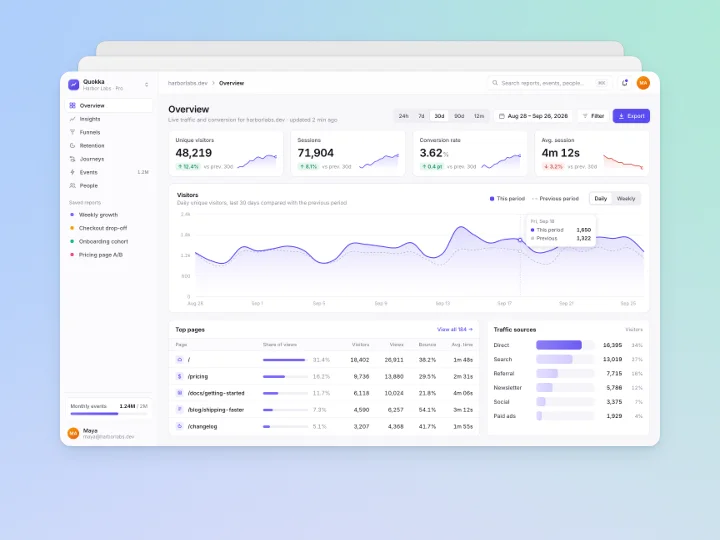The image size is (720, 540).
Task: Click the Direct traffic source bar
Action: click(x=565, y=345)
